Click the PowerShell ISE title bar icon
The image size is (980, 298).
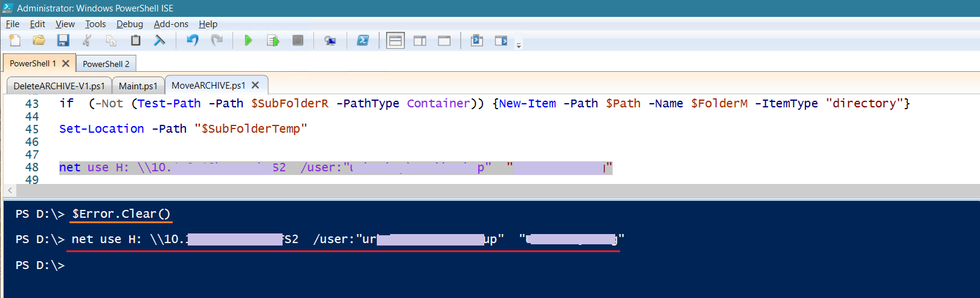click(8, 8)
